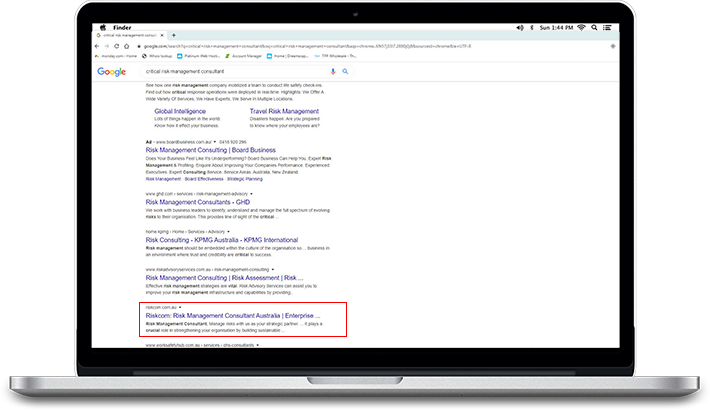710x410 pixels.
Task: Open the Notification Center list icon
Action: pyautogui.click(x=607, y=28)
